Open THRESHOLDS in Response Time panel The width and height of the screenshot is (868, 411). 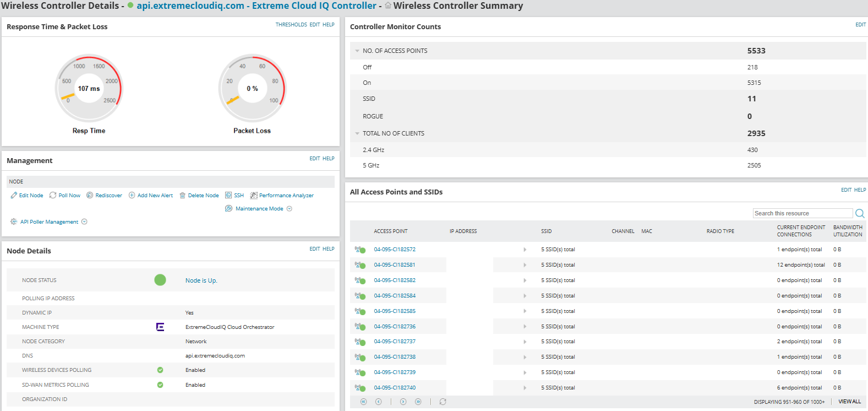291,25
